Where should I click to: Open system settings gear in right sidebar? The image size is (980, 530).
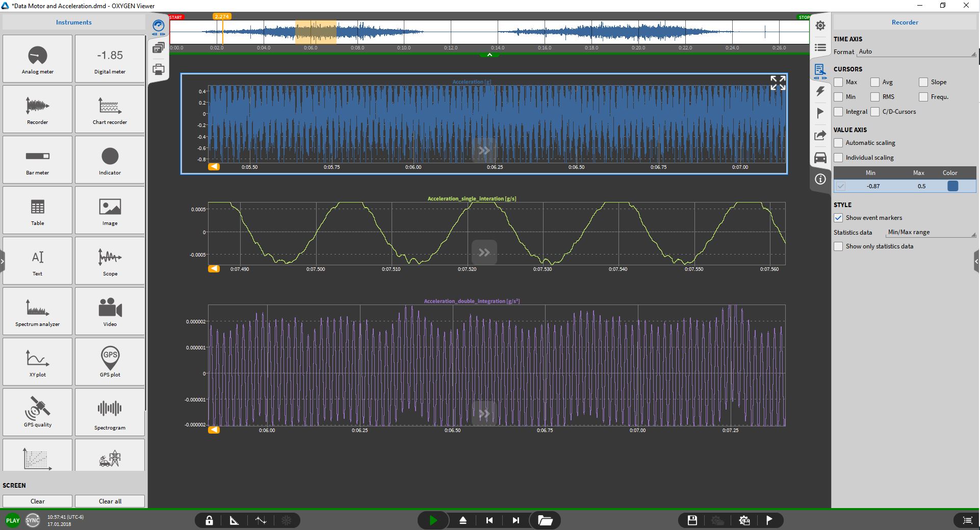820,26
